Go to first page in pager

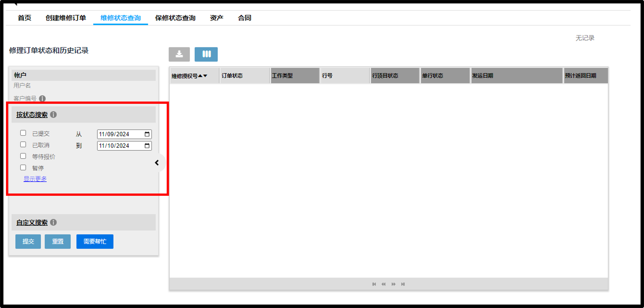click(x=374, y=284)
